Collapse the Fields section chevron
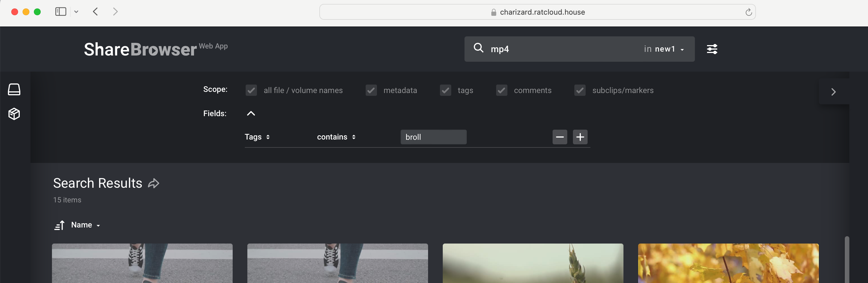Screen dimensions: 868x283 (x=251, y=113)
